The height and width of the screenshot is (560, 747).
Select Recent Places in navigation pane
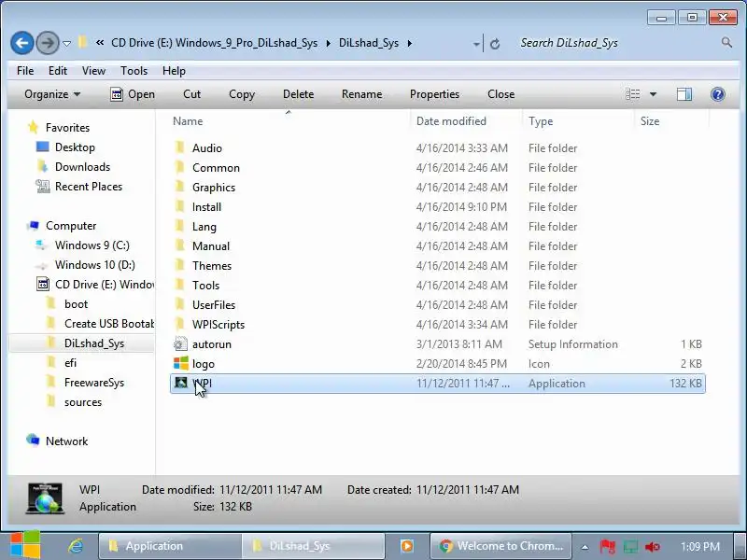[x=89, y=186]
